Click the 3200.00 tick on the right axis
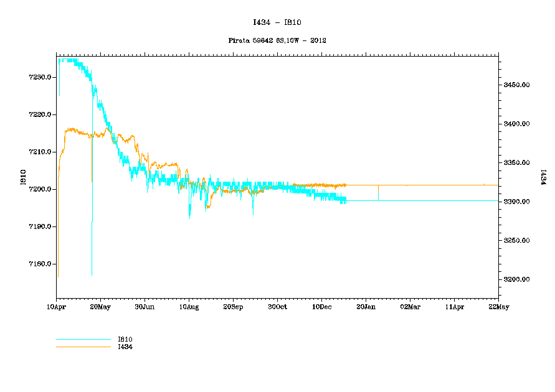Screen dimensions: 555x392 (516, 279)
